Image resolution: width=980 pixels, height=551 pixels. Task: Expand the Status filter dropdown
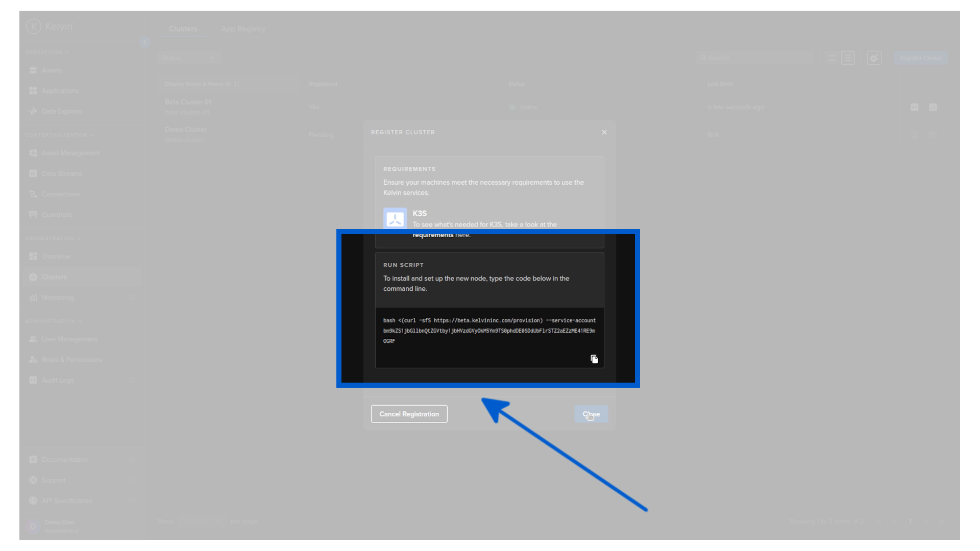(x=188, y=58)
